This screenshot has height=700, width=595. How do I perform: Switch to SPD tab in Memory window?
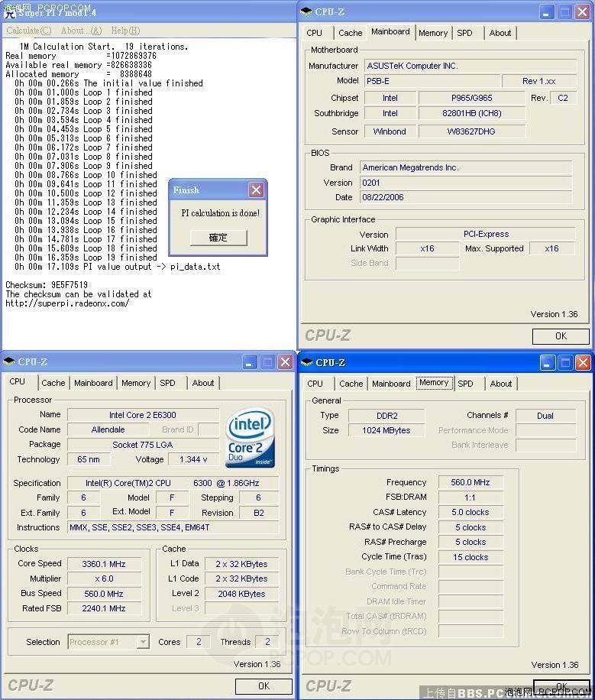pos(466,384)
